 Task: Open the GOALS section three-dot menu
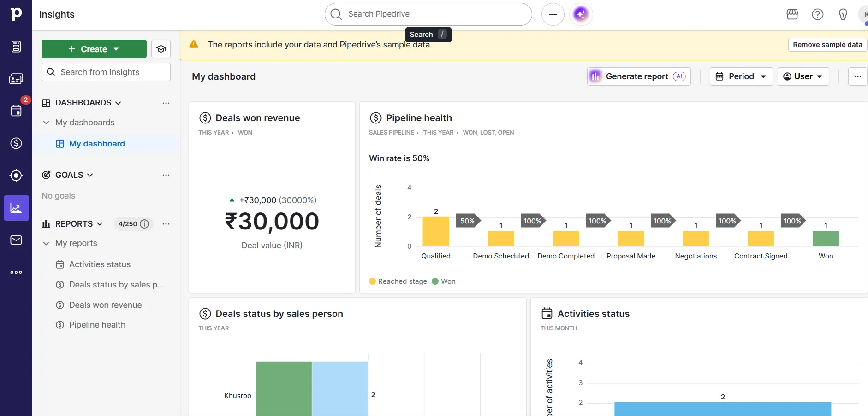166,175
